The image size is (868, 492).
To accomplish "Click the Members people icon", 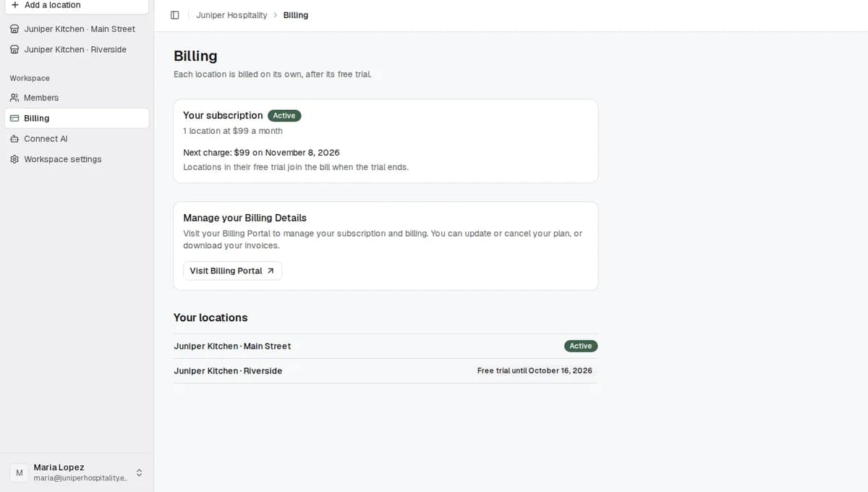I will (x=14, y=98).
